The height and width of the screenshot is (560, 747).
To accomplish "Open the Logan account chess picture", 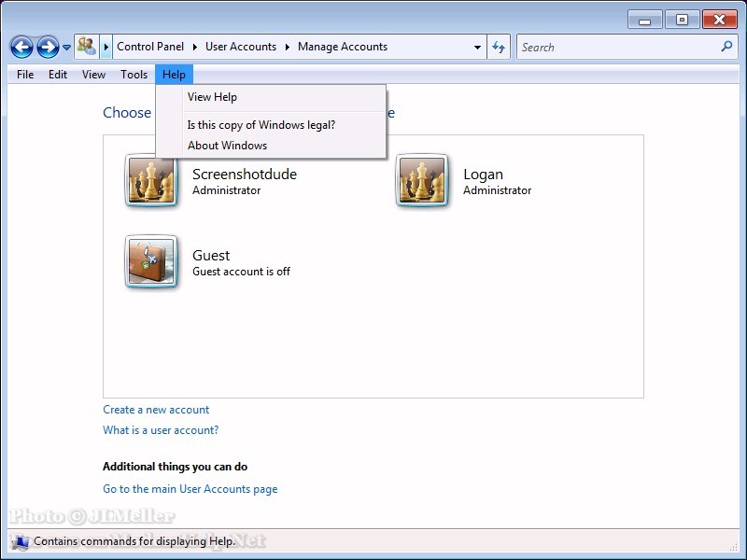I will point(422,180).
